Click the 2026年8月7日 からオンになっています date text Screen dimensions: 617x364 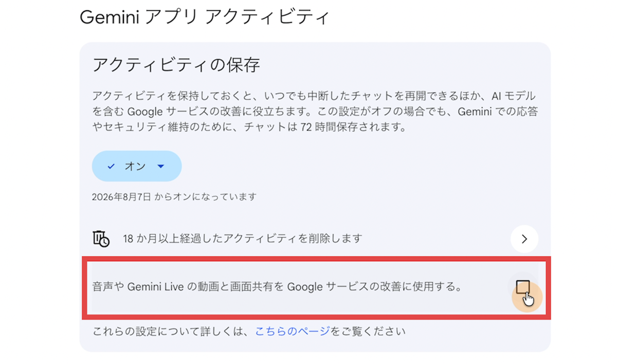pyautogui.click(x=174, y=197)
